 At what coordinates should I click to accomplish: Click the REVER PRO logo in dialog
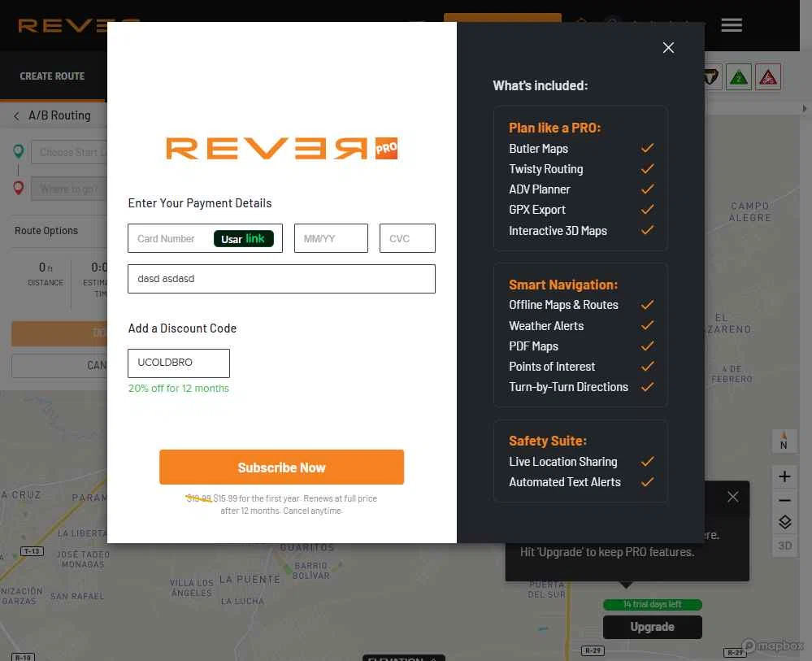pos(281,148)
